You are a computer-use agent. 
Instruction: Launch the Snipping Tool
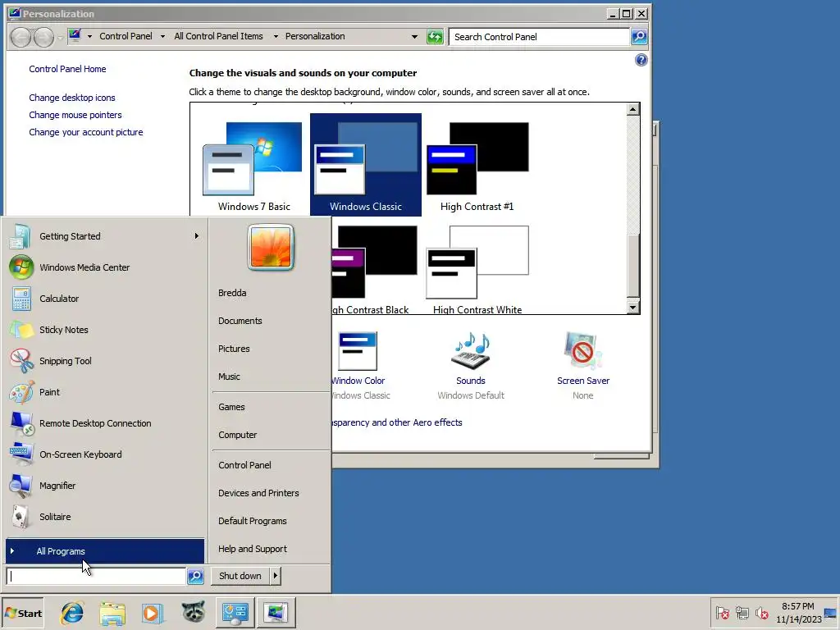(x=105, y=361)
